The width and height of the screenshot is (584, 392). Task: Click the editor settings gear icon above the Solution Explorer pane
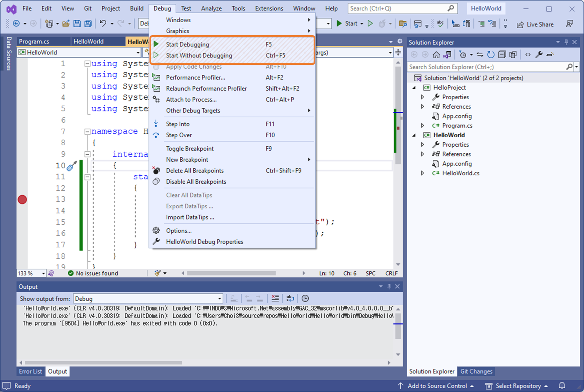coord(400,41)
